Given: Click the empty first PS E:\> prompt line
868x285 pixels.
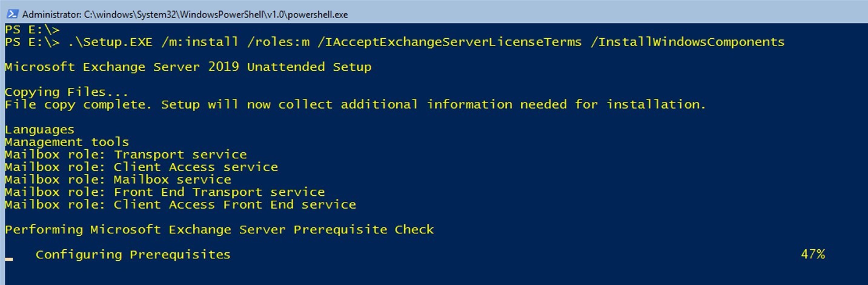Looking at the screenshot, I should click(x=32, y=29).
